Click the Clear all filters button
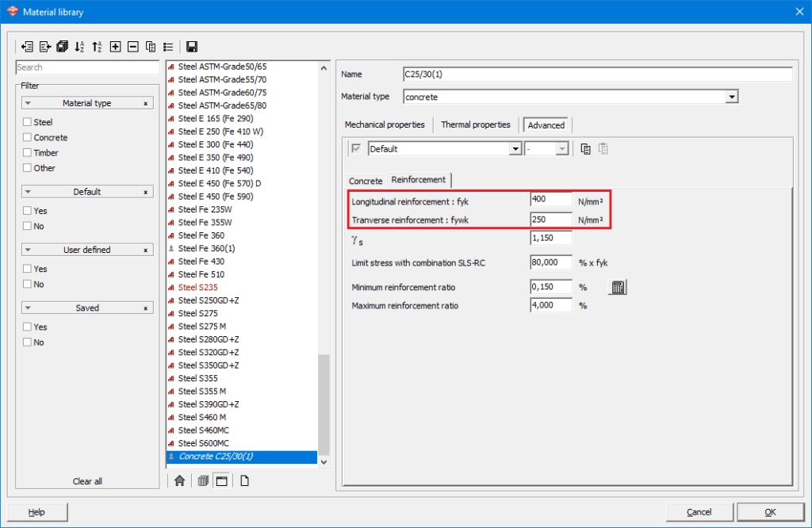 pyautogui.click(x=87, y=481)
